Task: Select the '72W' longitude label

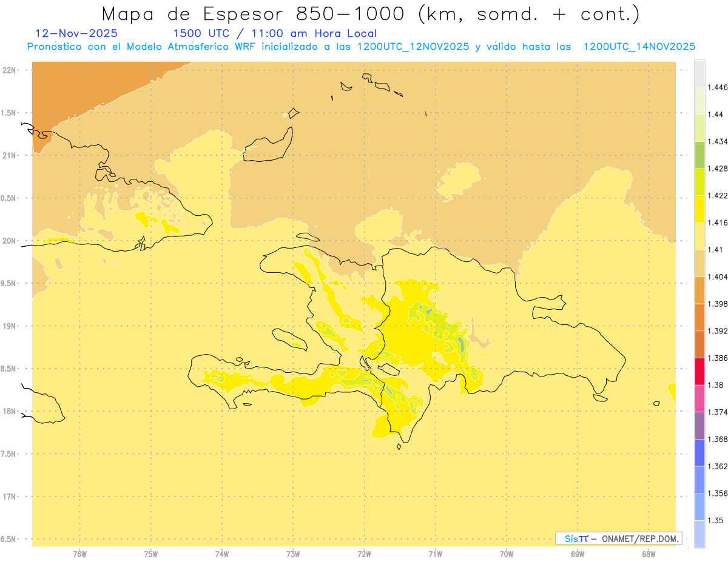Action: (364, 554)
